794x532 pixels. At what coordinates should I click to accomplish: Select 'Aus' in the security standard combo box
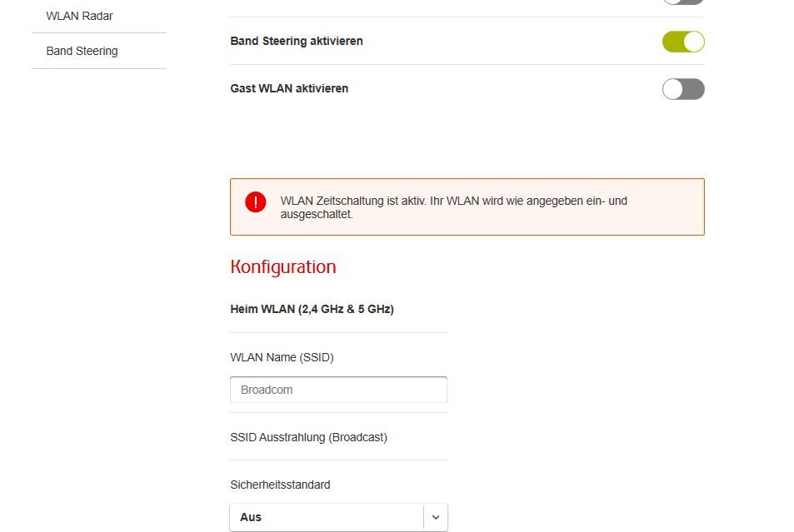point(338,517)
